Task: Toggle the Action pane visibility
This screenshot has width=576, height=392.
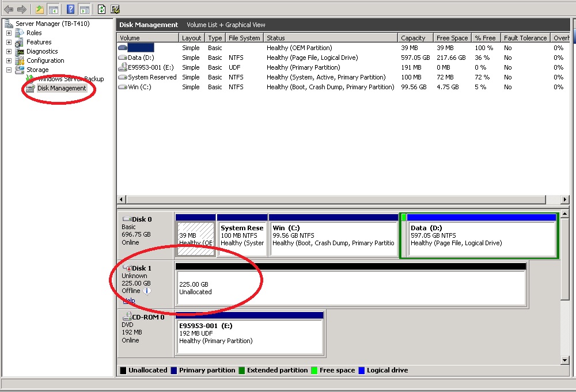Action: pyautogui.click(x=84, y=9)
